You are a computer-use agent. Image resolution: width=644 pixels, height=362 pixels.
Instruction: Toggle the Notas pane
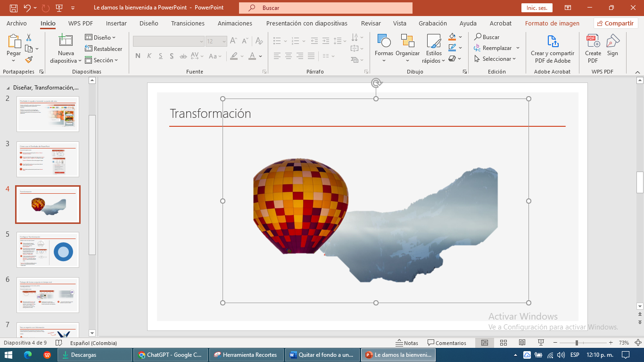tap(406, 343)
